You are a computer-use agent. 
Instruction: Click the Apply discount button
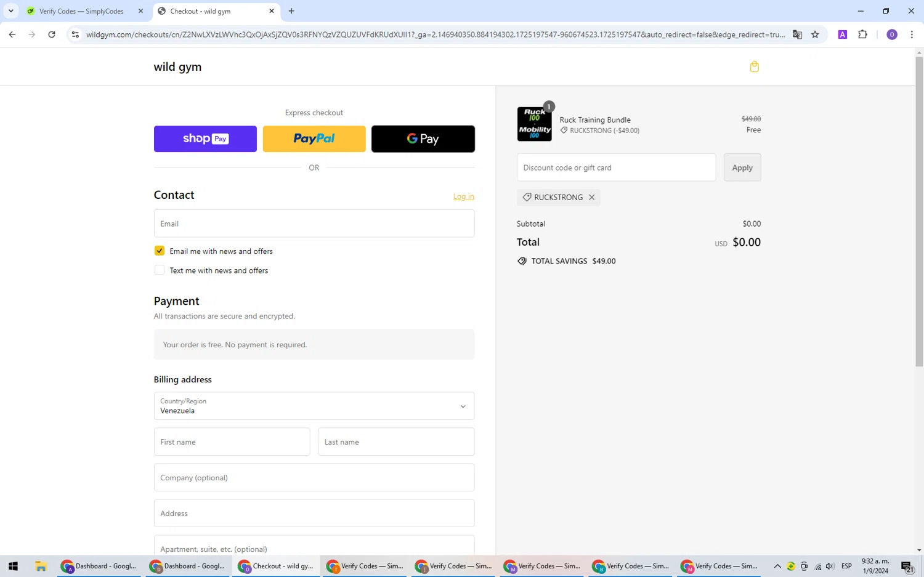coord(742,167)
